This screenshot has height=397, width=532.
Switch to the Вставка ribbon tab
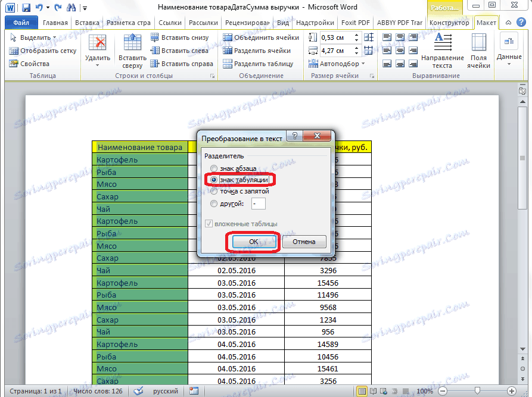pos(88,23)
